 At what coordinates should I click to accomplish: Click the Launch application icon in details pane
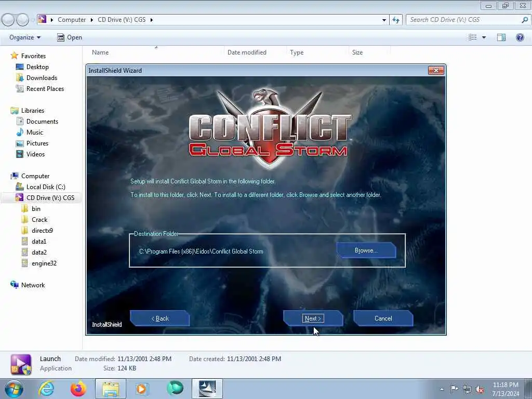pos(21,364)
